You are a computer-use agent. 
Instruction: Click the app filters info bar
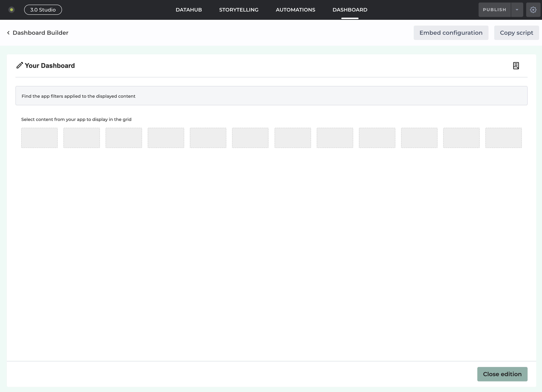coord(271,96)
